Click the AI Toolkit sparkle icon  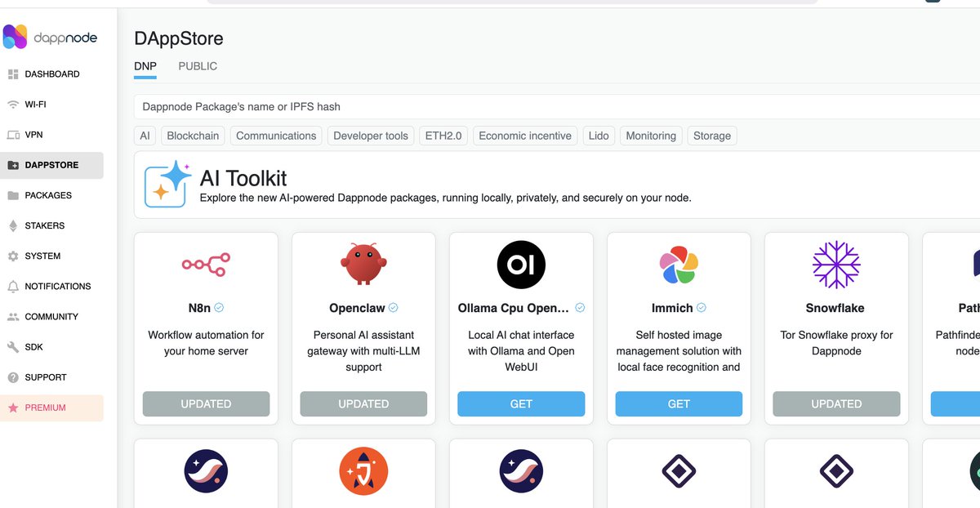click(167, 183)
